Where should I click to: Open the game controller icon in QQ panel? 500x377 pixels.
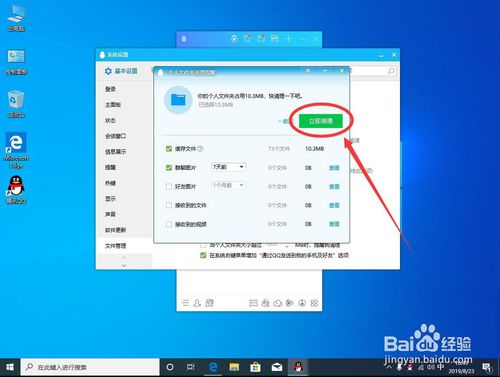pyautogui.click(x=253, y=303)
